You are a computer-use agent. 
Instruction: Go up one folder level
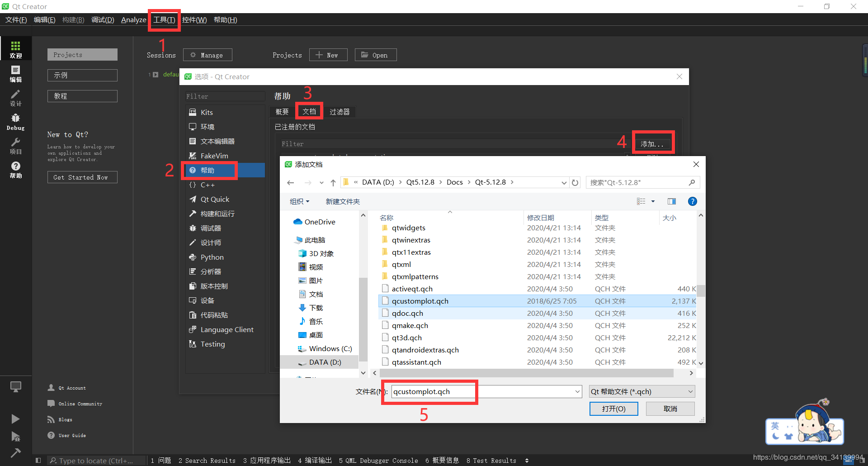tap(333, 183)
